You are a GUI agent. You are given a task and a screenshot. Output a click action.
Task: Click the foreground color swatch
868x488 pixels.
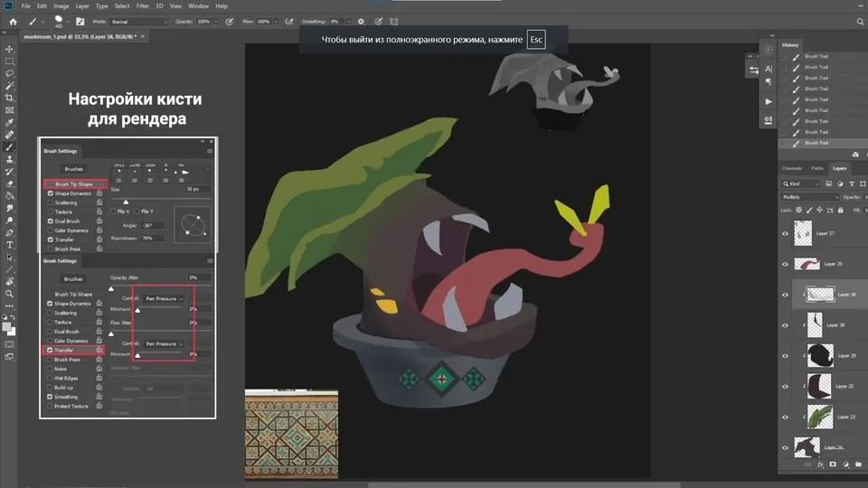pyautogui.click(x=6, y=327)
